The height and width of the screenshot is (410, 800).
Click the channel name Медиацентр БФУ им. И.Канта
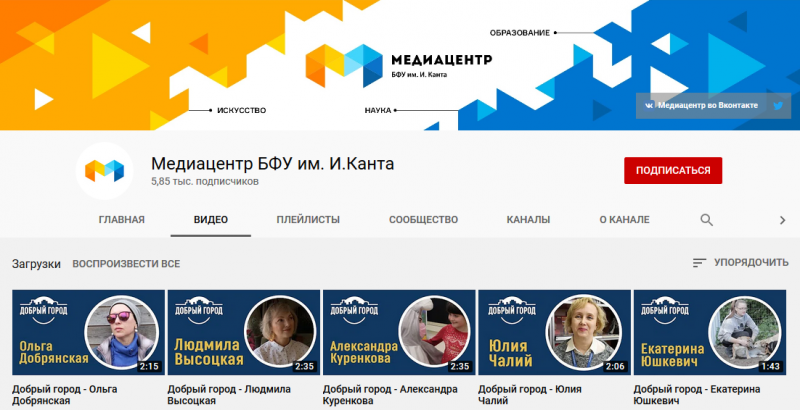pyautogui.click(x=272, y=164)
